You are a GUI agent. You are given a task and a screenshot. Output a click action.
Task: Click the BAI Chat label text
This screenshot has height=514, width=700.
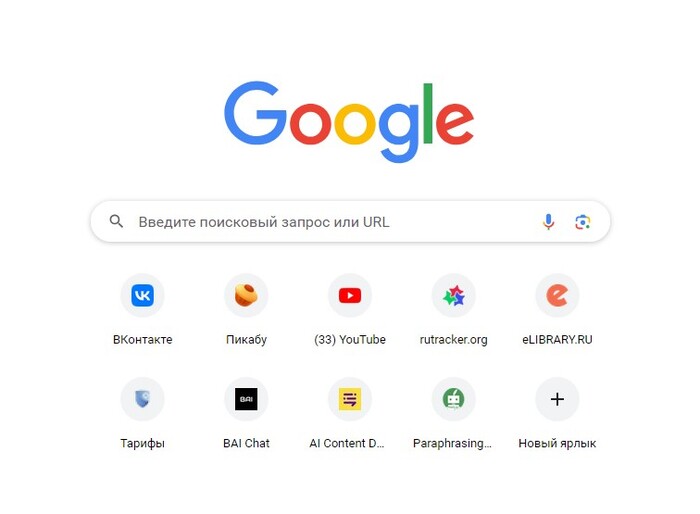[246, 443]
